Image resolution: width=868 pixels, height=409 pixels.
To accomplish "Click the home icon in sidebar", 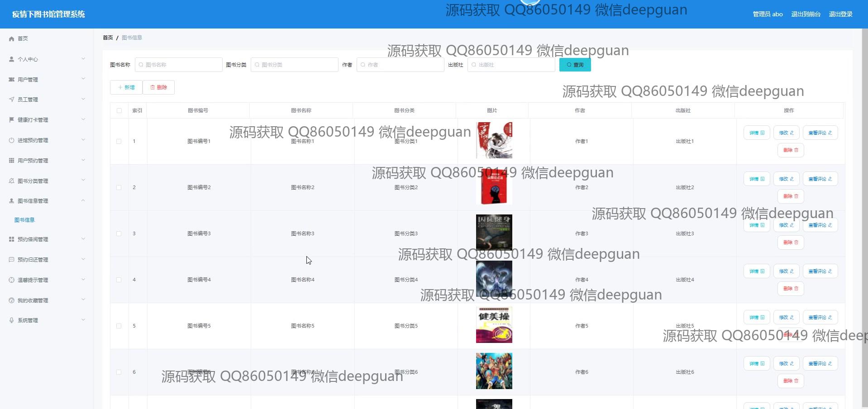I will coord(11,39).
